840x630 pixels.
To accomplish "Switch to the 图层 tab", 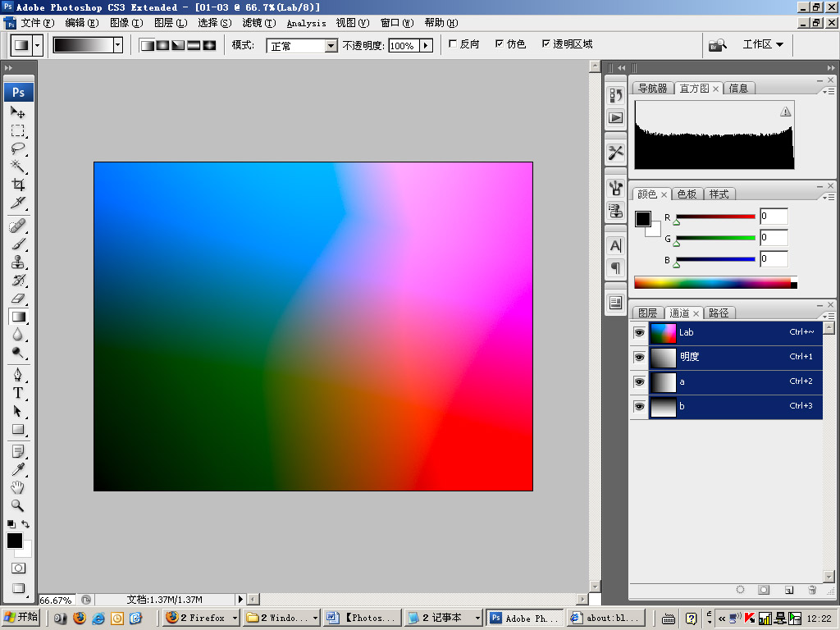I will coord(647,313).
